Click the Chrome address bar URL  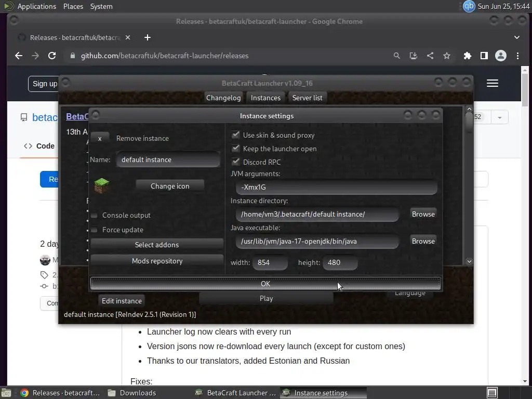(165, 56)
